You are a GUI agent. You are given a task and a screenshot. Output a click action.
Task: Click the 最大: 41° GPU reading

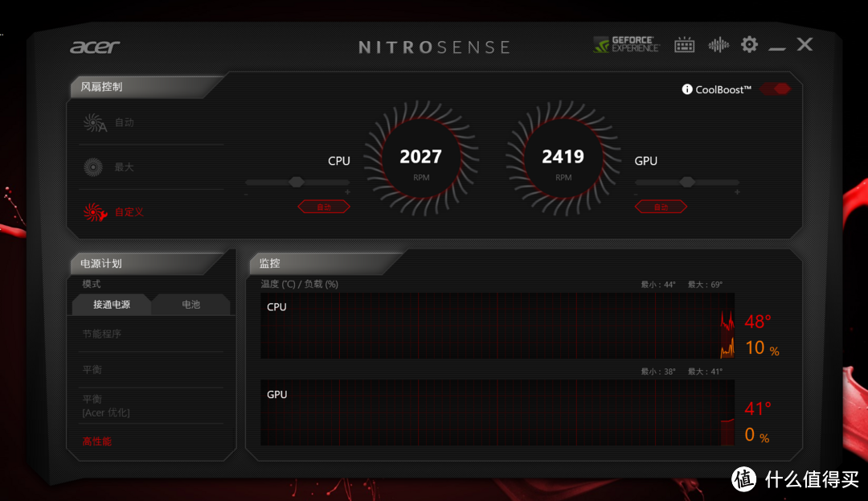click(706, 372)
